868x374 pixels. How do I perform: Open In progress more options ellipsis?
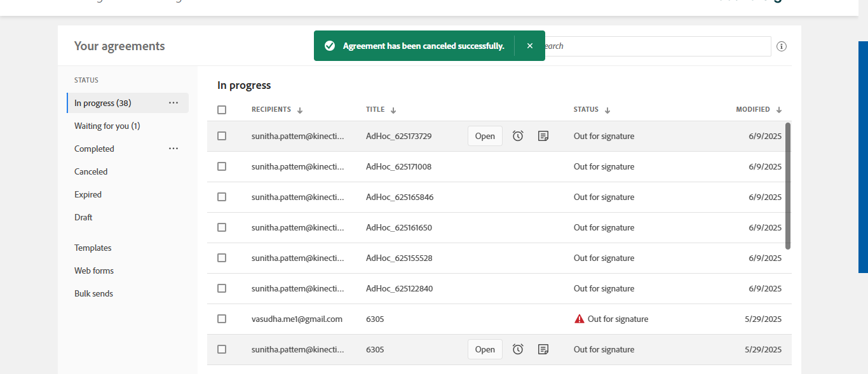(x=173, y=103)
